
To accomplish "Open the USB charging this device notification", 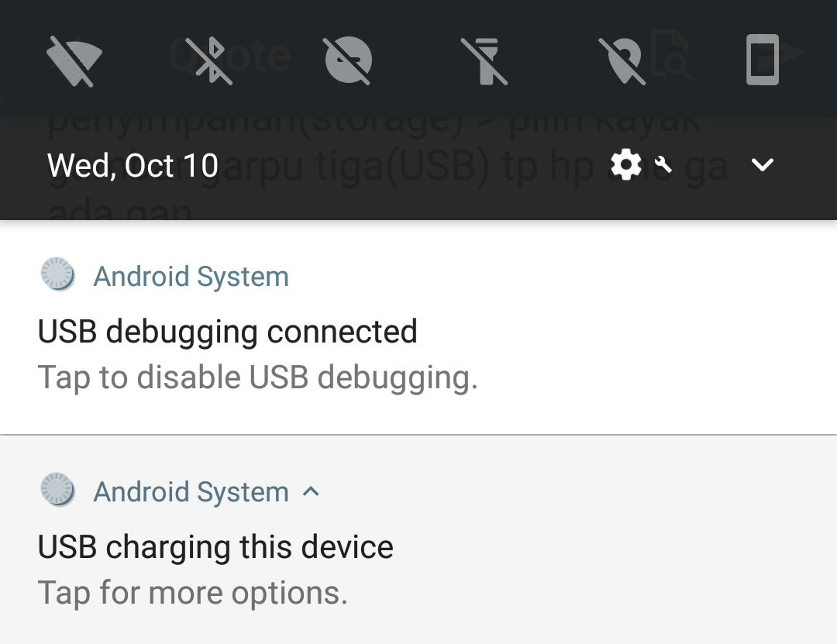I will click(418, 540).
